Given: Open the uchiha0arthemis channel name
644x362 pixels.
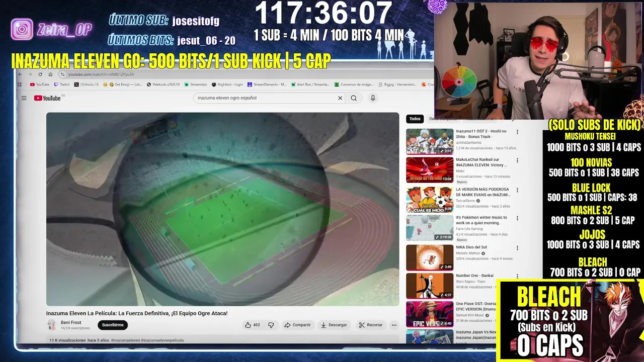Looking at the screenshot, I should [x=469, y=143].
